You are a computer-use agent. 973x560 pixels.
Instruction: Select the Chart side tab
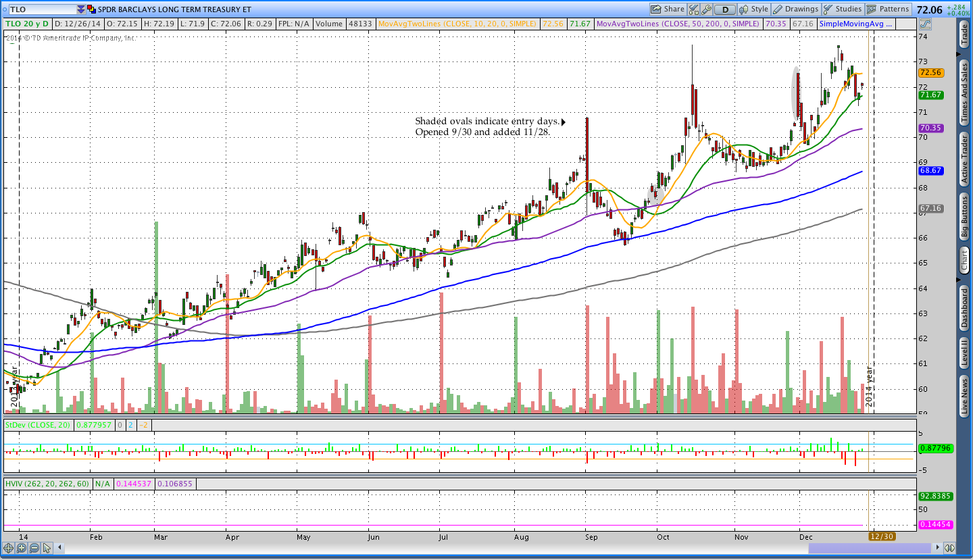[x=965, y=259]
